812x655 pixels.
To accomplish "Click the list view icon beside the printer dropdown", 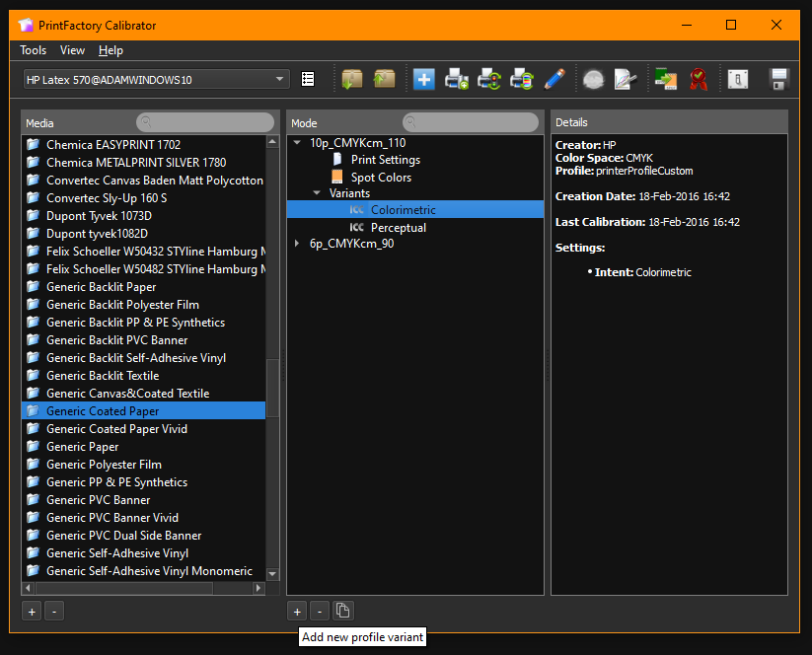I will [x=308, y=79].
